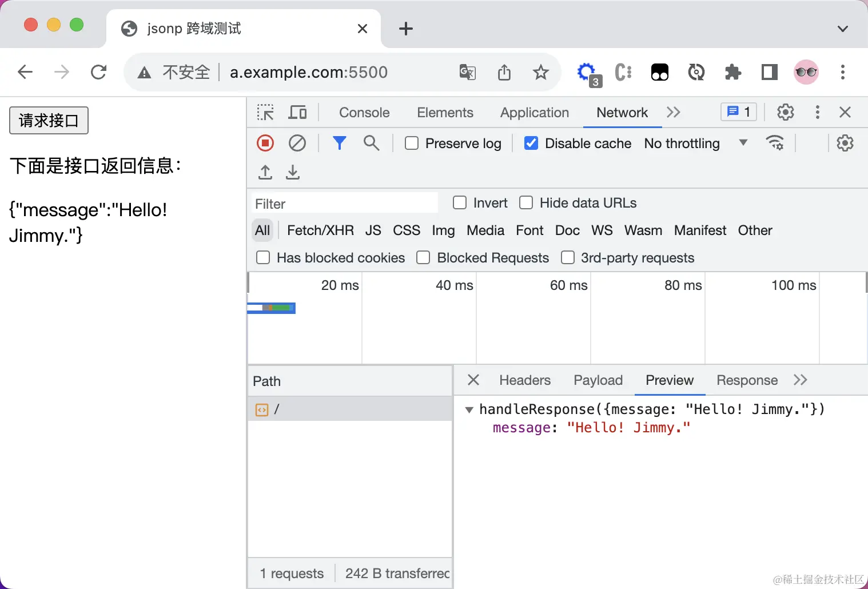Stop recording network log
Viewport: 868px width, 589px height.
tap(265, 143)
